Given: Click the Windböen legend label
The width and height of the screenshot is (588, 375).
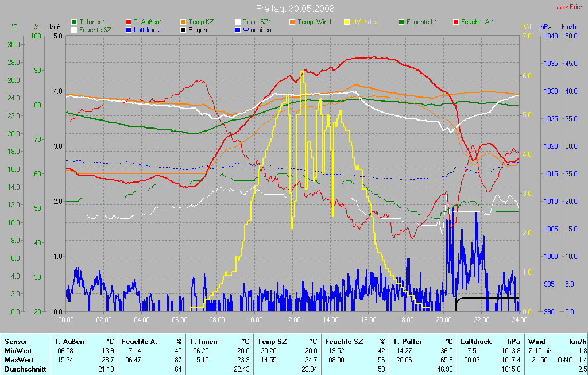Looking at the screenshot, I should [257, 30].
